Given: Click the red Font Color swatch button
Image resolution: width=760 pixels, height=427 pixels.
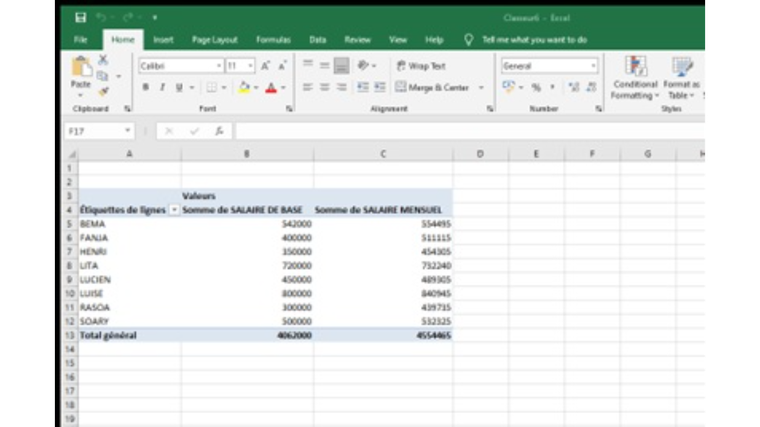Looking at the screenshot, I should (x=271, y=88).
